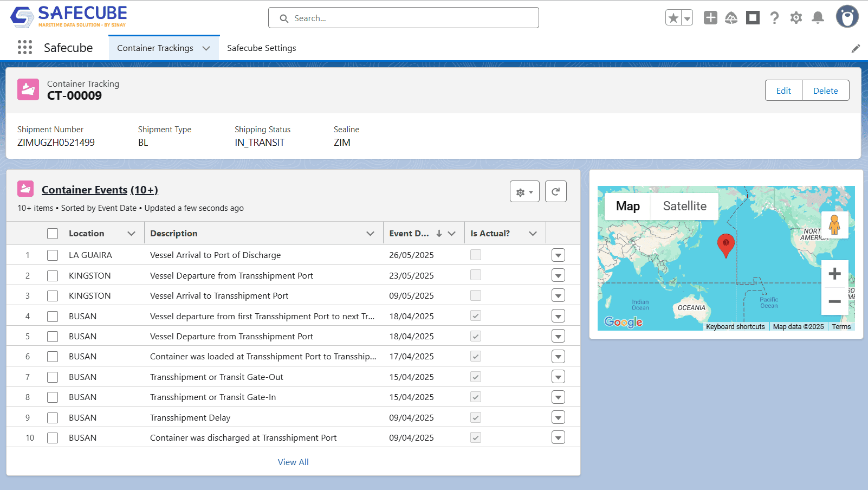Open Safecube Settings tab
The image size is (868, 490).
[262, 48]
